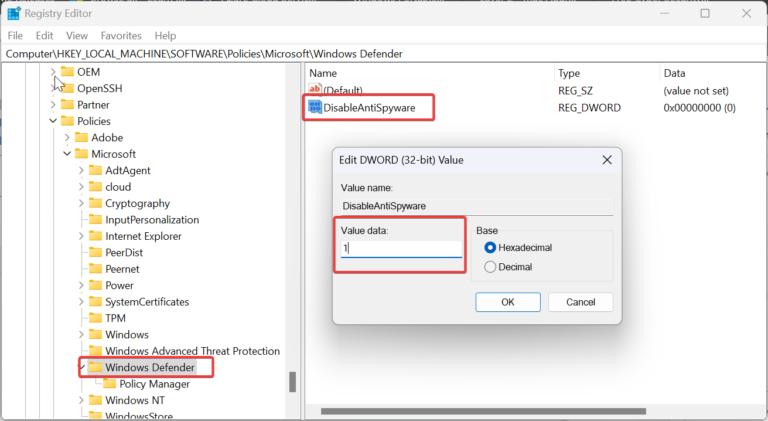
Task: Click the Windows NT folder icon
Action: pos(96,400)
